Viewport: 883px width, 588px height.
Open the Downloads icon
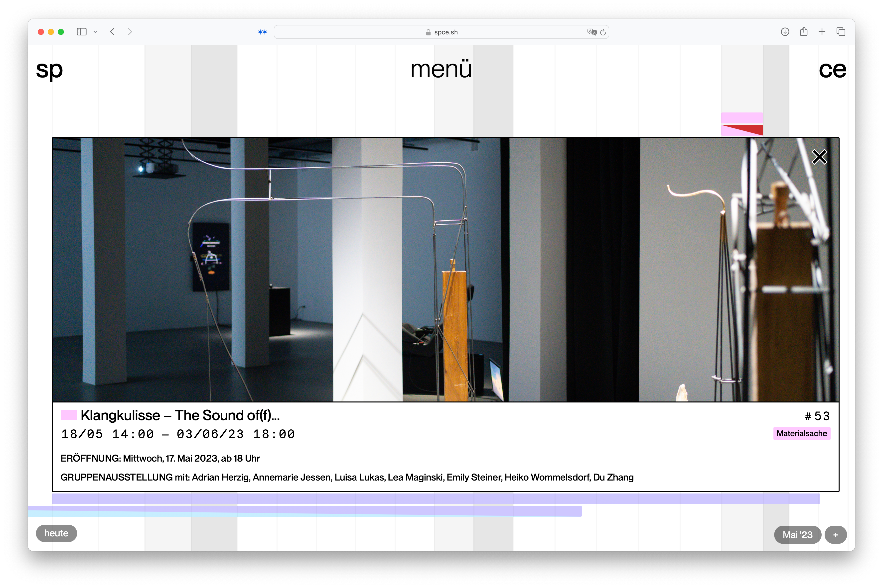coord(785,32)
